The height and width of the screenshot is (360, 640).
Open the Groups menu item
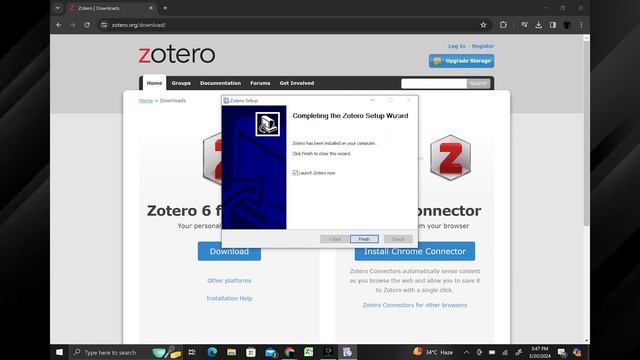181,83
